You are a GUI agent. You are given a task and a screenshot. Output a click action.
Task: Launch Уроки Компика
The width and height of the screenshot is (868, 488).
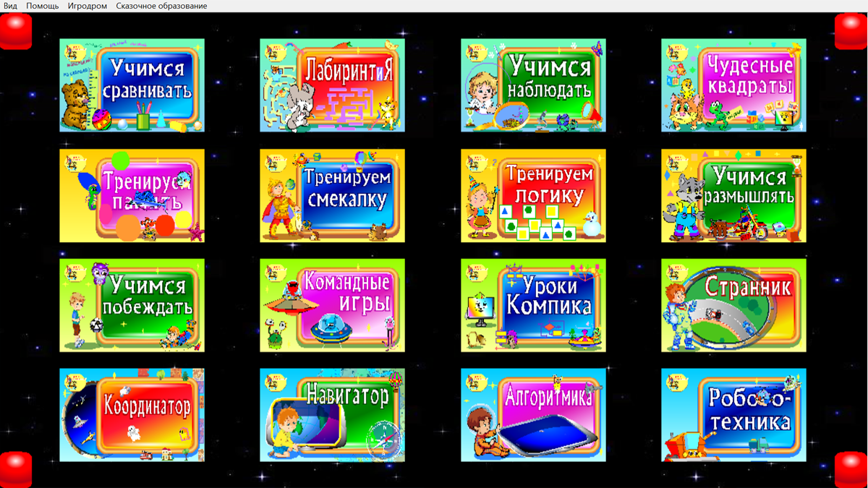(532, 305)
